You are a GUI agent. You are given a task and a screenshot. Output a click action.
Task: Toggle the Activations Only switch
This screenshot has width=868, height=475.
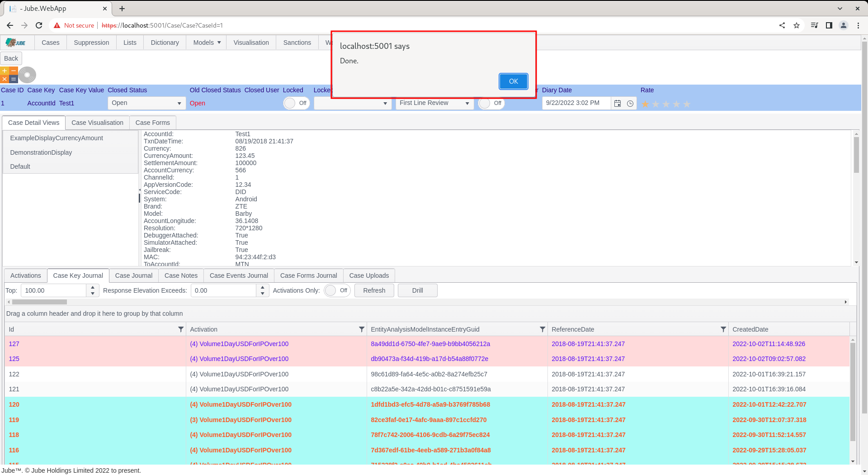coord(337,290)
